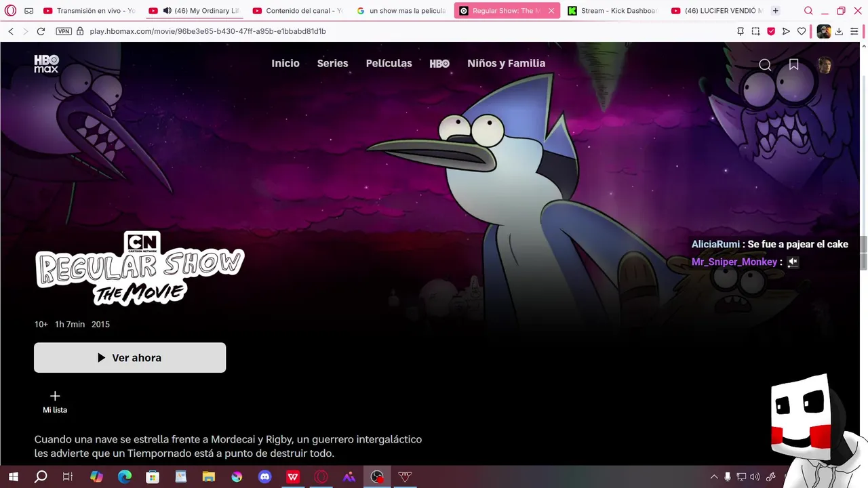Open a new tab with plus button

point(775,11)
